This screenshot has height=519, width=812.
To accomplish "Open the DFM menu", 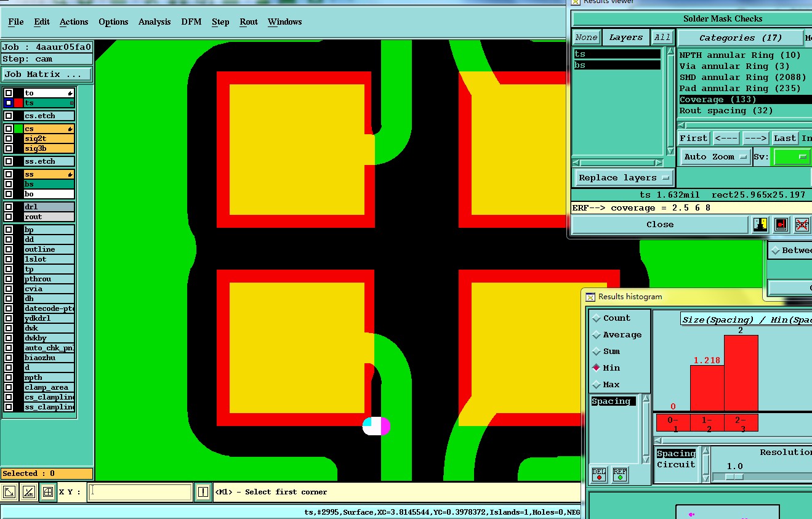I will tap(191, 22).
